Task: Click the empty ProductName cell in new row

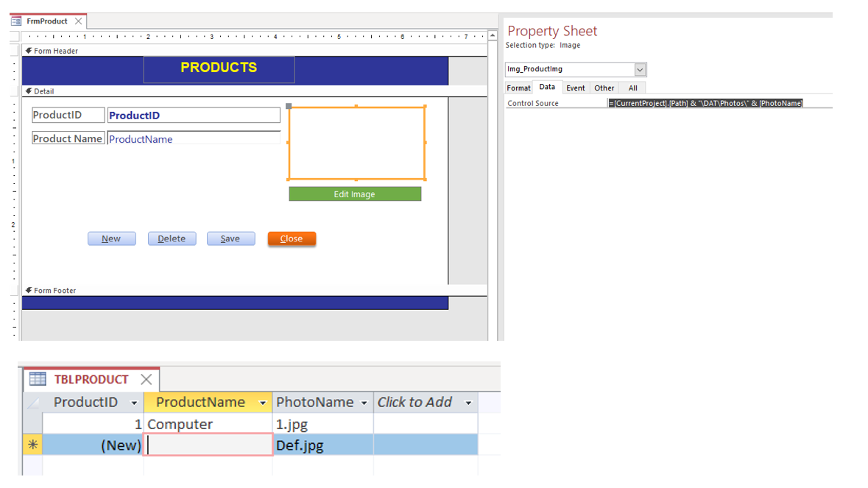Action: coord(208,445)
